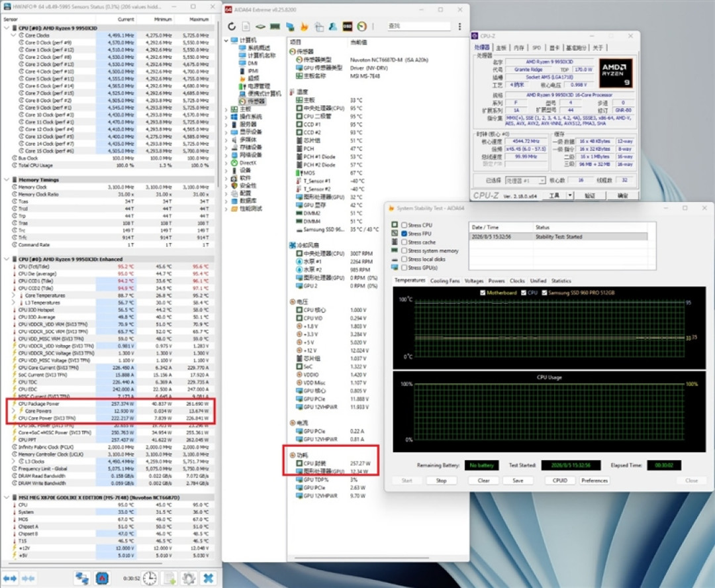Enable the Stress local disks checkbox
715x588 pixels.
[x=404, y=259]
